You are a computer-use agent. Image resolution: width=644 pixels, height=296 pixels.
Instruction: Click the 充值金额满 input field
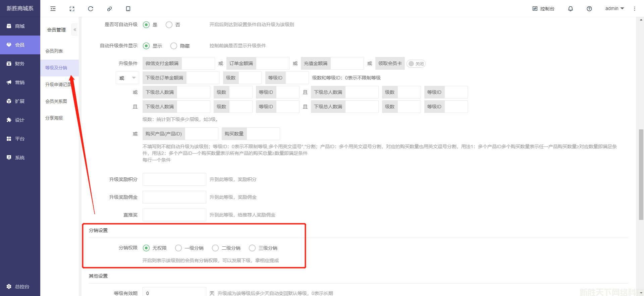[x=347, y=63]
